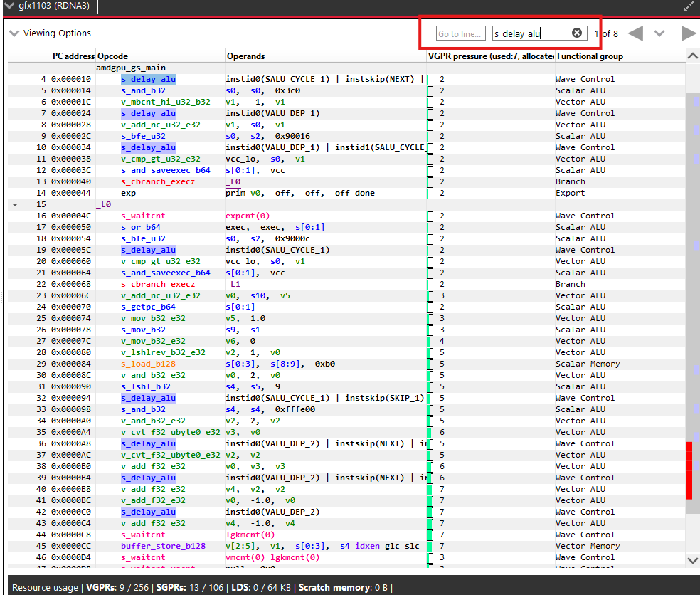This screenshot has width=700, height=595.
Task: Open the search options dropdown chevron
Action: tap(659, 33)
